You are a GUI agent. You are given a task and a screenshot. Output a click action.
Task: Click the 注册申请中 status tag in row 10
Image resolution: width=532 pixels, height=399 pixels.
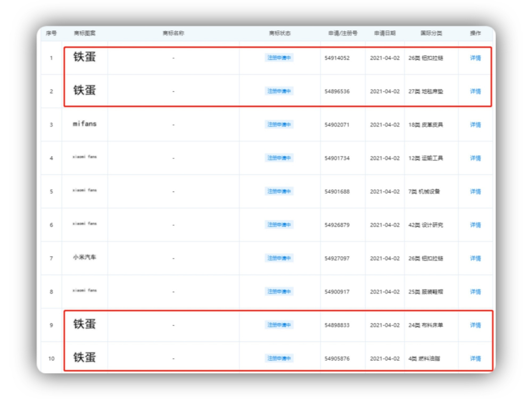click(x=279, y=358)
